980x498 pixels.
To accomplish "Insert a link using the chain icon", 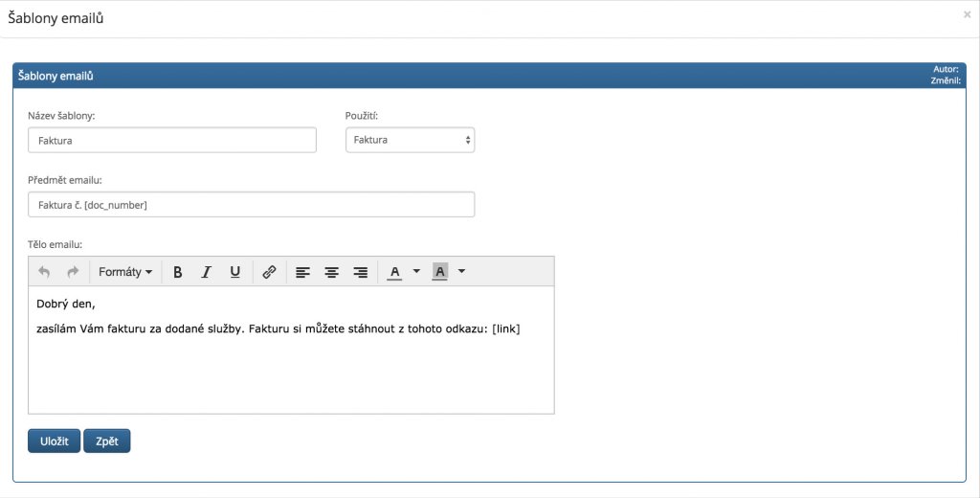I will tap(269, 272).
